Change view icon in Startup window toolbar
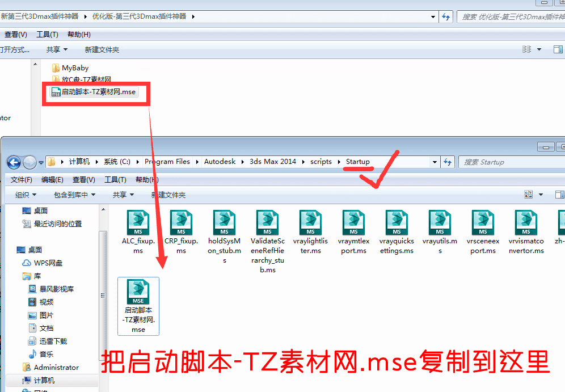This screenshot has height=392, width=565. point(528,195)
